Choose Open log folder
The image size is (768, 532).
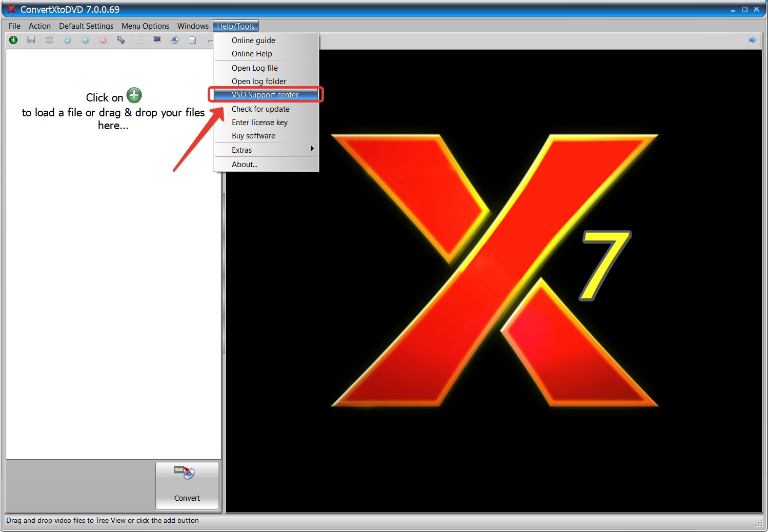click(x=266, y=81)
